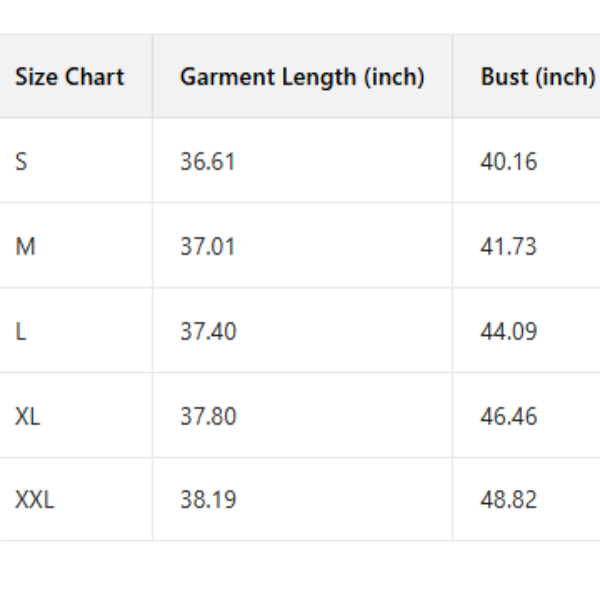
Task: Select the XXL size label
Action: click(34, 500)
